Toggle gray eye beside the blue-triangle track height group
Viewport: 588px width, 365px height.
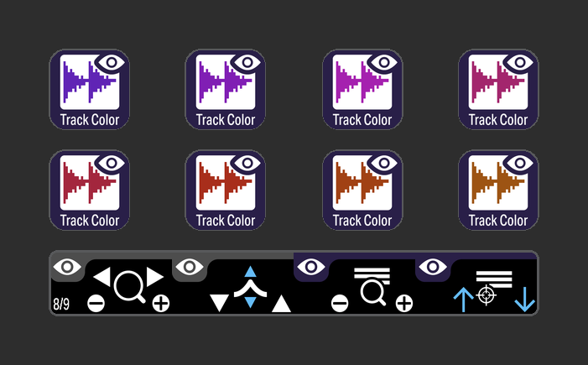[190, 267]
